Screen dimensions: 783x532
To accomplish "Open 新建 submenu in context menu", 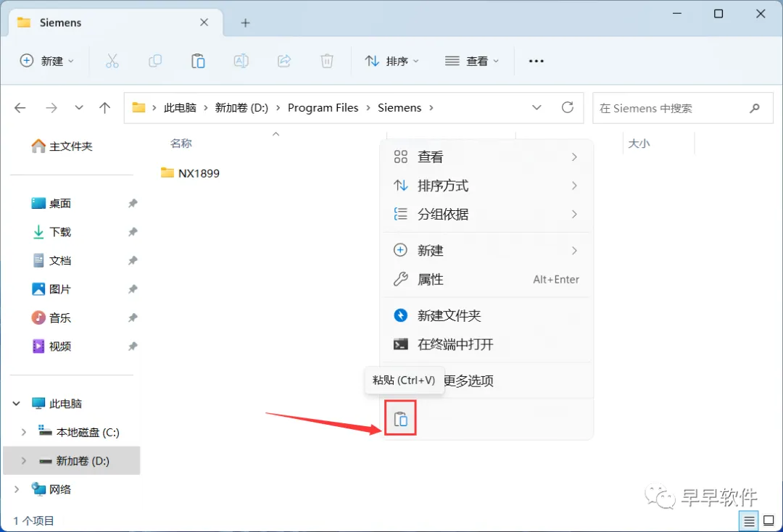I will pos(486,250).
